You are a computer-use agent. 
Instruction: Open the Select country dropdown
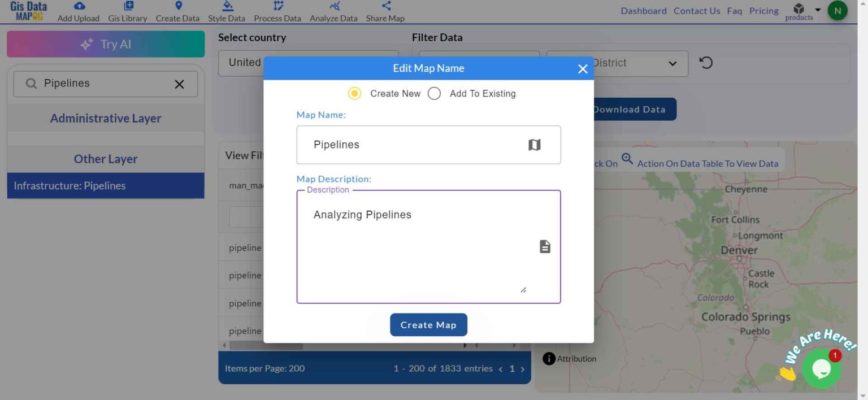pyautogui.click(x=308, y=63)
